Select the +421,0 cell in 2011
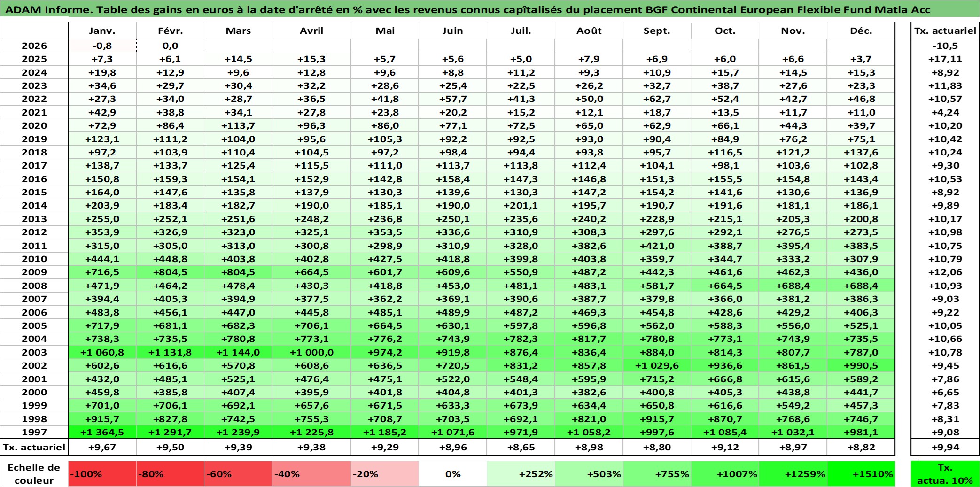 tap(657, 246)
